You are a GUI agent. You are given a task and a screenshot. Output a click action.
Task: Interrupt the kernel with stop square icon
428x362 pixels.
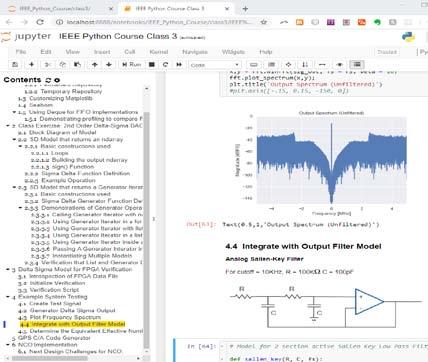pos(152,64)
